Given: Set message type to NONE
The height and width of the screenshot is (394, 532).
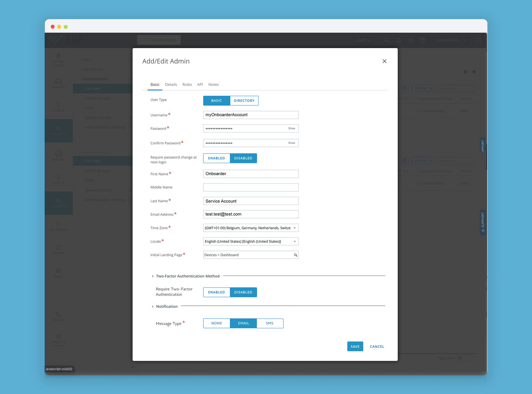Looking at the screenshot, I should (217, 323).
